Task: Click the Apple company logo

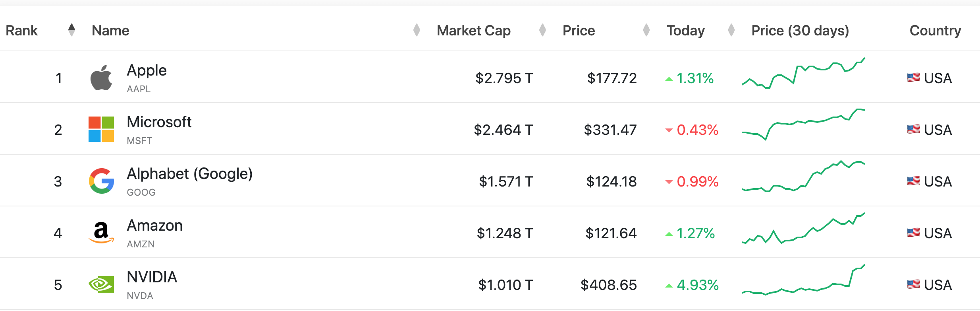Action: (101, 78)
